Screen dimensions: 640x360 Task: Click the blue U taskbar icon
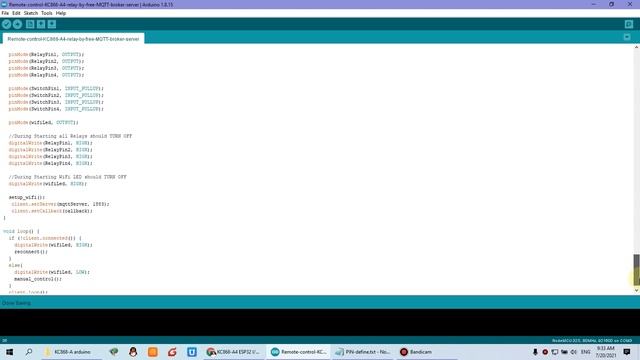[192, 352]
